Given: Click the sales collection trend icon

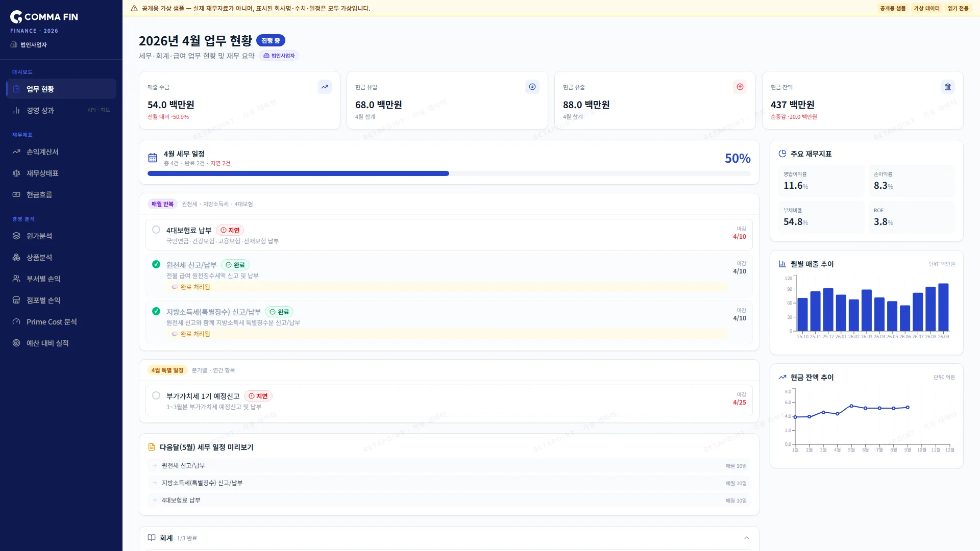Looking at the screenshot, I should point(325,87).
